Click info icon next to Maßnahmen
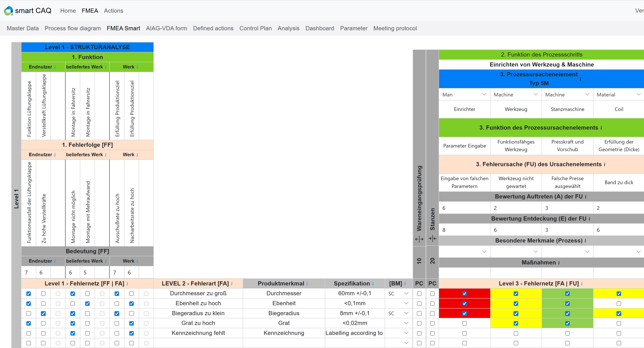This screenshot has height=348, width=644. click(x=559, y=263)
